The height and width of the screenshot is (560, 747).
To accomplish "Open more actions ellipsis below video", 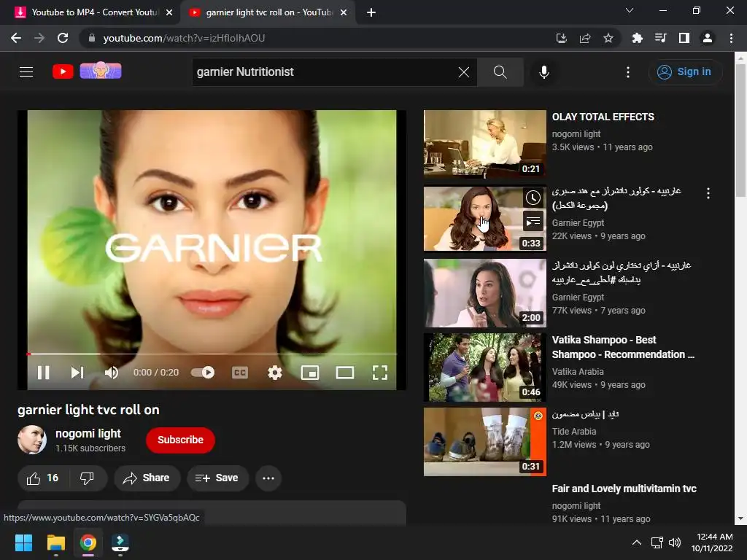I will (x=268, y=478).
